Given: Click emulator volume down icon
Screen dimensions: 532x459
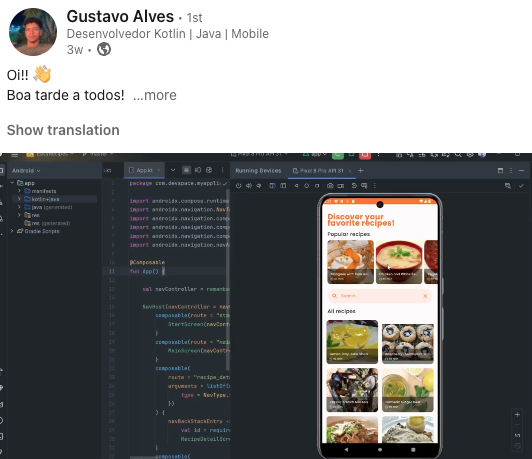Looking at the screenshot, I should 259,186.
